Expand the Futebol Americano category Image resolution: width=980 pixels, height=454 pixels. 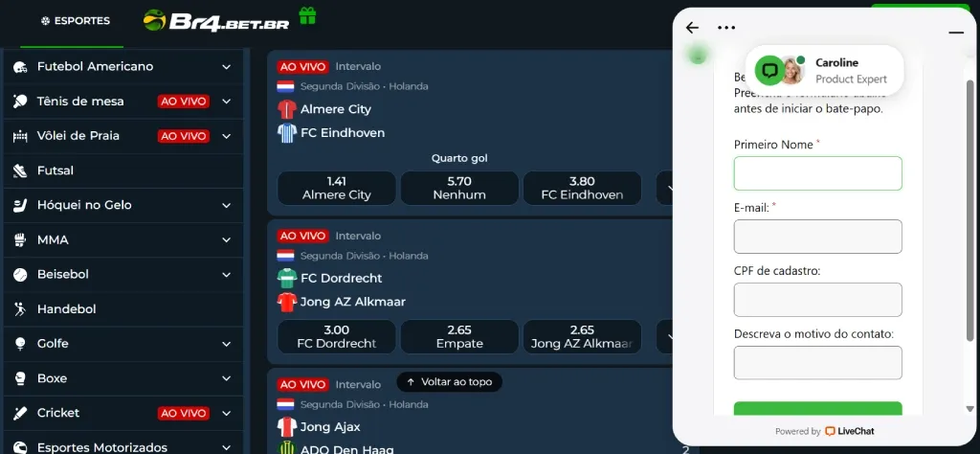pyautogui.click(x=226, y=66)
